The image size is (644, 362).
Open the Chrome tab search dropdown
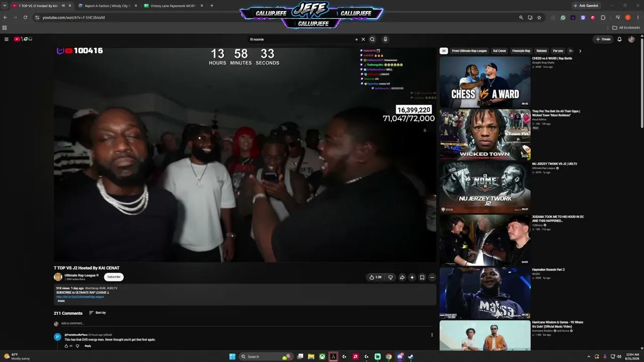(5, 6)
